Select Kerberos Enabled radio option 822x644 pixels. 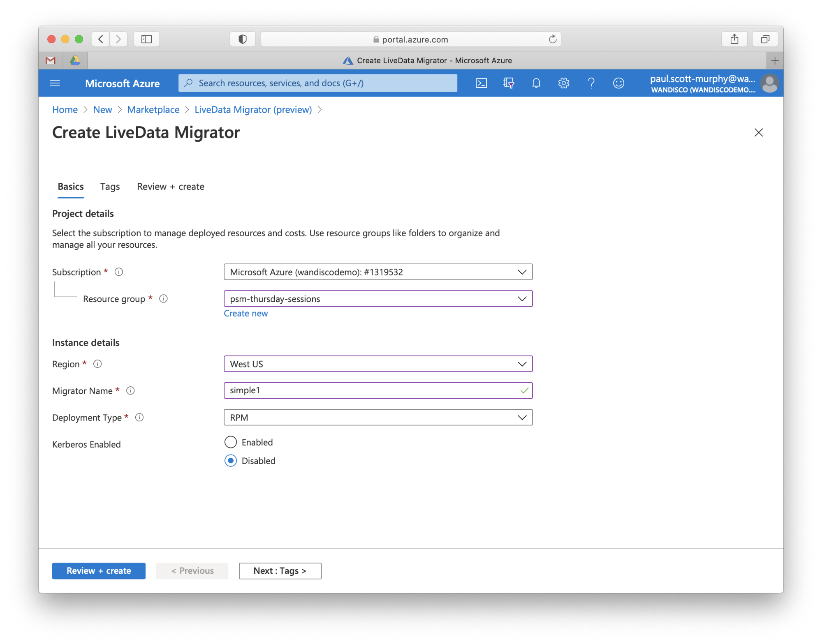231,442
